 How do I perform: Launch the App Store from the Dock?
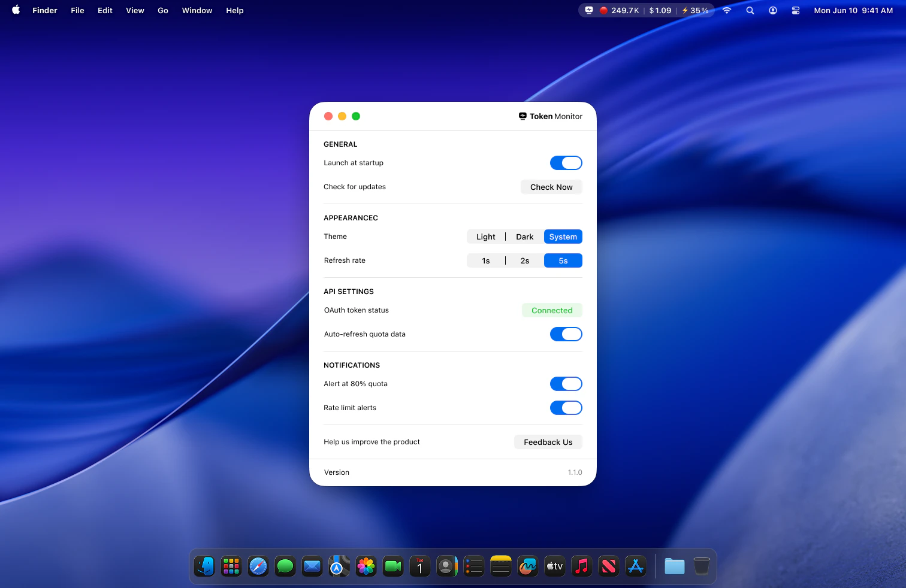(636, 566)
